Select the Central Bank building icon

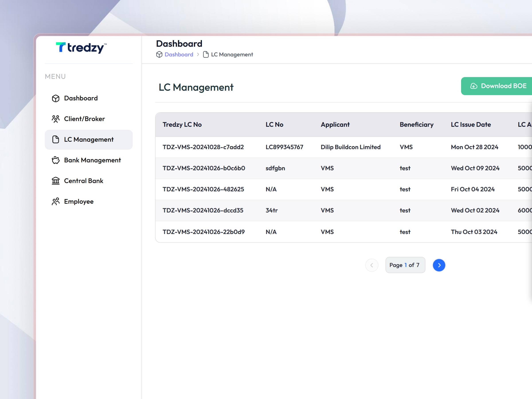click(x=56, y=181)
